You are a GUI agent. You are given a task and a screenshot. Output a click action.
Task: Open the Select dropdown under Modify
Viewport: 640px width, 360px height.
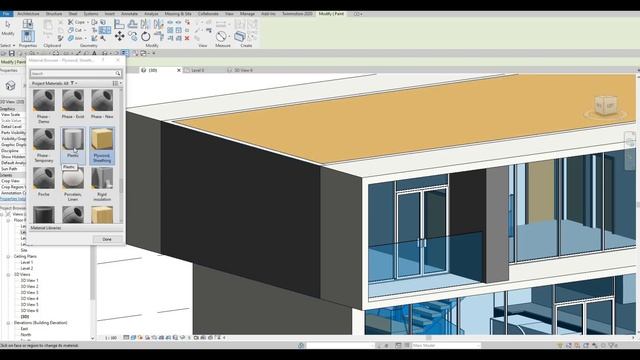pyautogui.click(x=8, y=46)
